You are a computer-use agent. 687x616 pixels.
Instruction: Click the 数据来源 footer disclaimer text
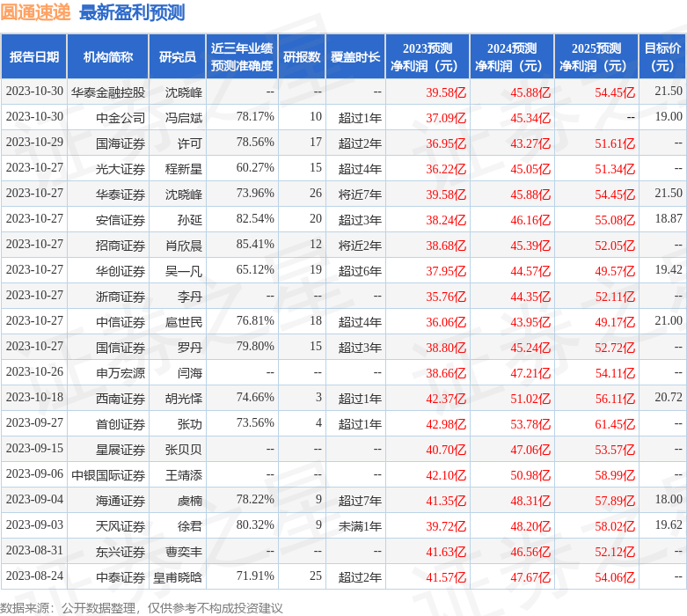pyautogui.click(x=141, y=608)
